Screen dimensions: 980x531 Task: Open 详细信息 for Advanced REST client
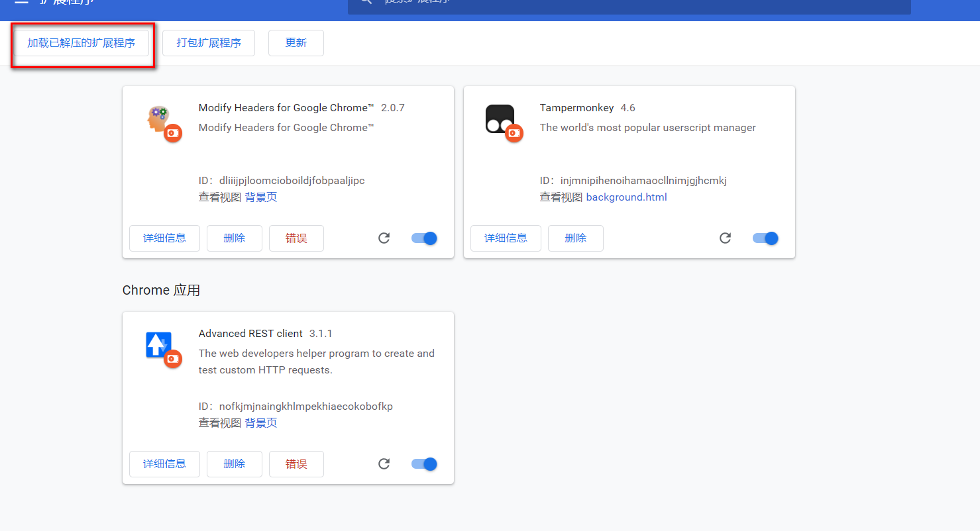click(164, 464)
